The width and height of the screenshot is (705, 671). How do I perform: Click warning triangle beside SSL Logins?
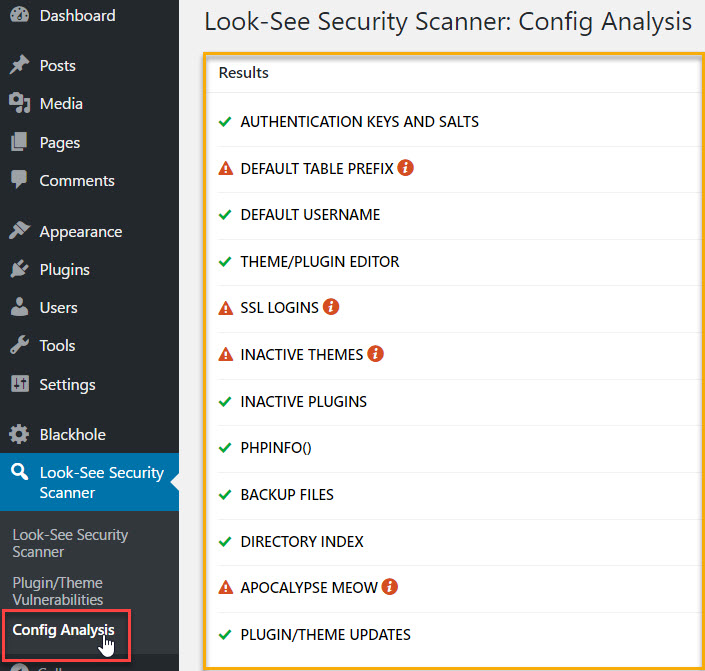click(226, 308)
